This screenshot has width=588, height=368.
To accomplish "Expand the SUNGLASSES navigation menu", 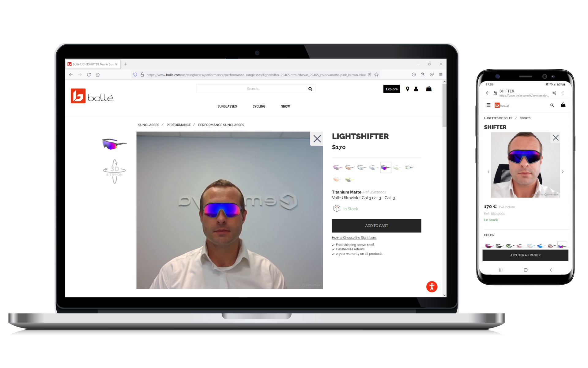I will tap(227, 106).
